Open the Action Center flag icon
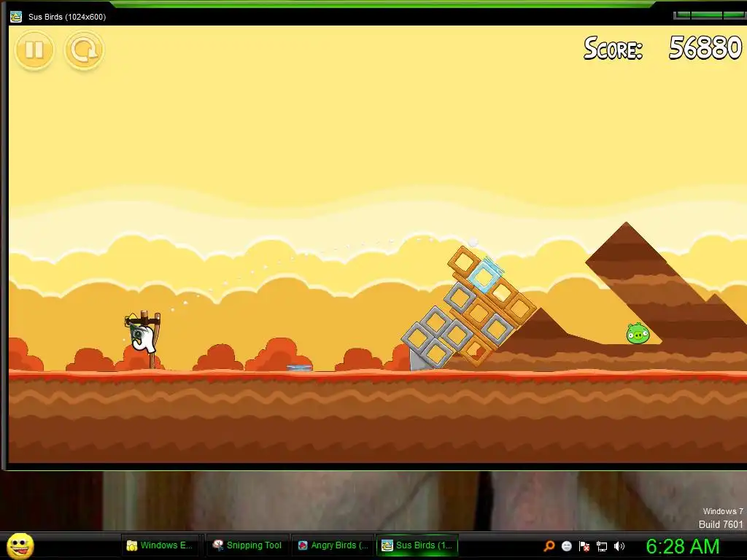 tap(584, 545)
